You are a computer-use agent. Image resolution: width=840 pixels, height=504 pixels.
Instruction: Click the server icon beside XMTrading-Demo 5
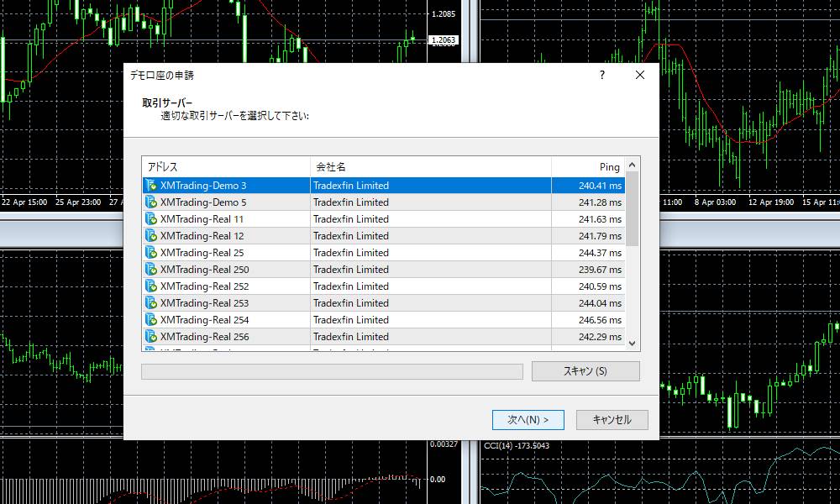(150, 202)
